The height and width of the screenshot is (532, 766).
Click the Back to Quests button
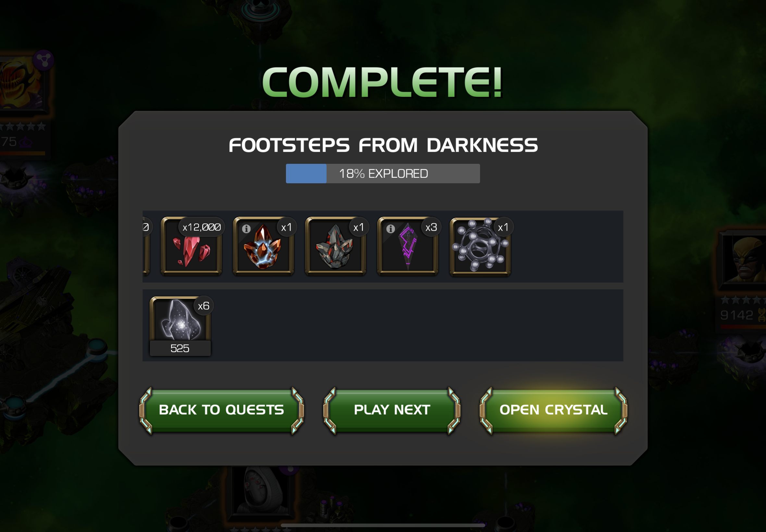pyautogui.click(x=221, y=410)
